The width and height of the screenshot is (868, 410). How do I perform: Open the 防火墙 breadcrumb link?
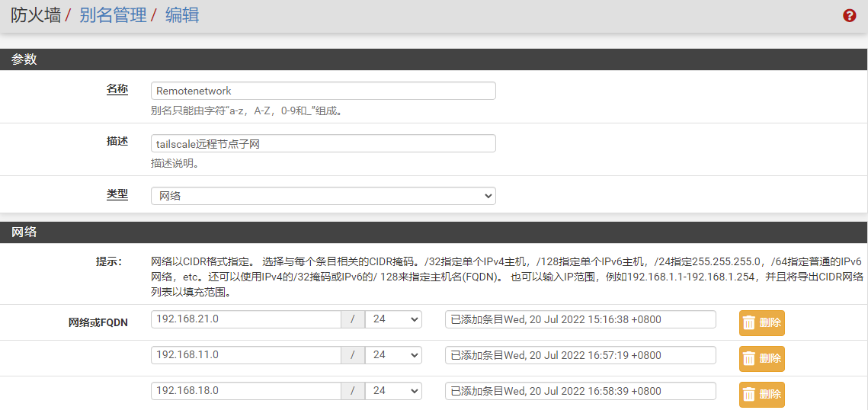coord(36,15)
